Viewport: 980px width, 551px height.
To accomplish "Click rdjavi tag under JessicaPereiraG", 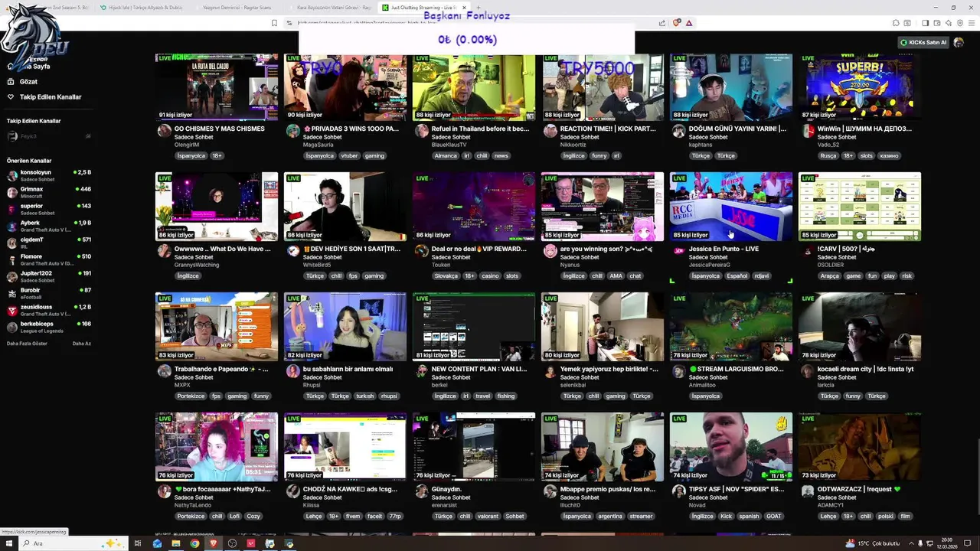I will click(x=761, y=275).
